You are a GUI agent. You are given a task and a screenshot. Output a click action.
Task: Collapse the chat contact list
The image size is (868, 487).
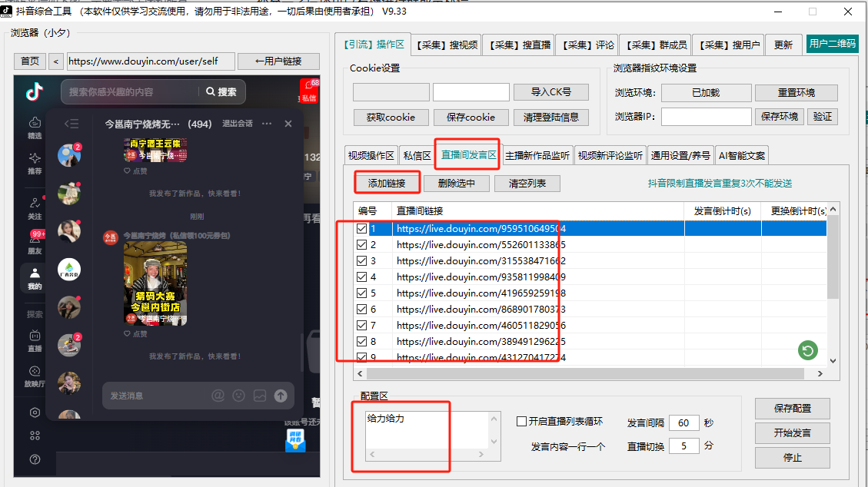point(71,124)
